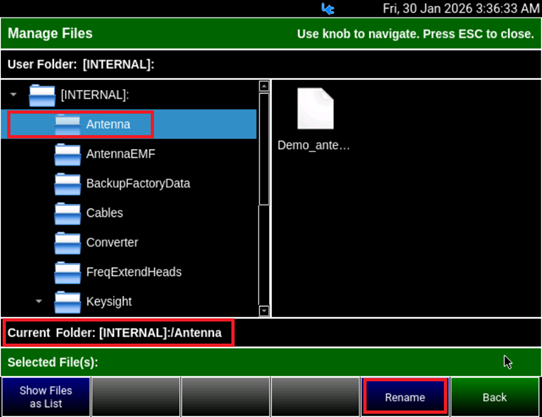Click the date and time display
The image size is (542, 417).
pos(461,8)
